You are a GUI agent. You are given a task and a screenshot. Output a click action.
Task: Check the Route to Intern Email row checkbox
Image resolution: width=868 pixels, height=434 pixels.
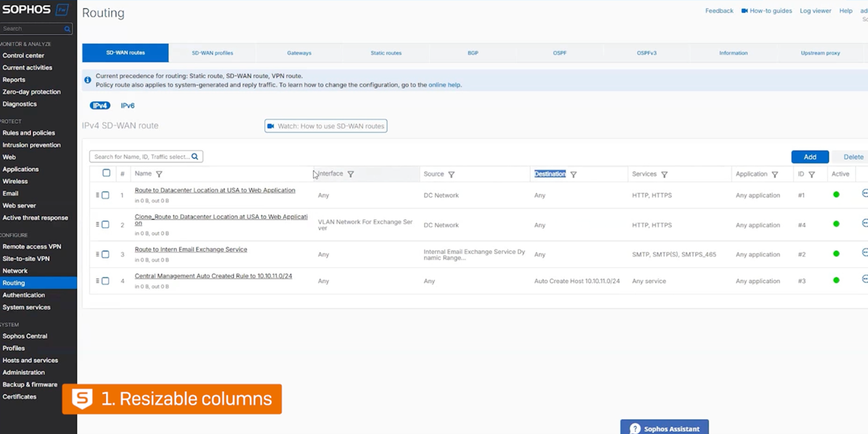tap(106, 254)
